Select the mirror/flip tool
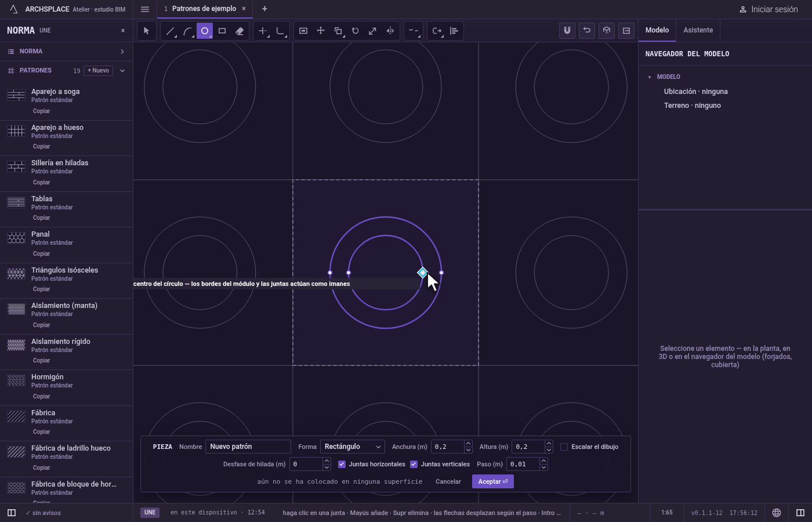Viewport: 812px width, 522px height. (390, 31)
